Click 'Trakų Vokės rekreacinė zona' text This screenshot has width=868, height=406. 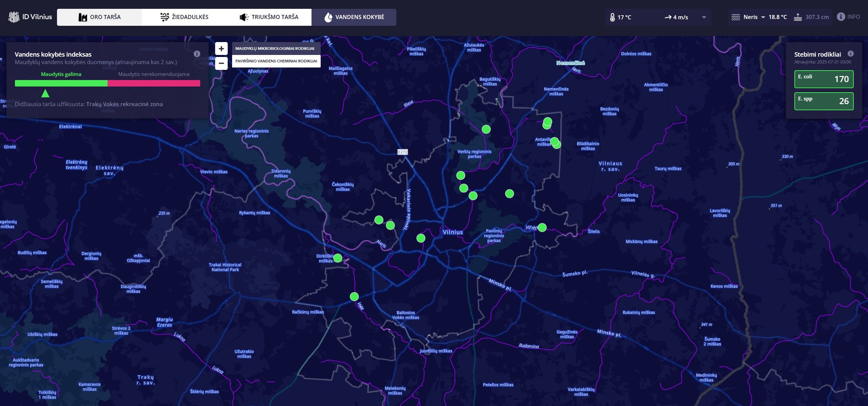tap(125, 104)
